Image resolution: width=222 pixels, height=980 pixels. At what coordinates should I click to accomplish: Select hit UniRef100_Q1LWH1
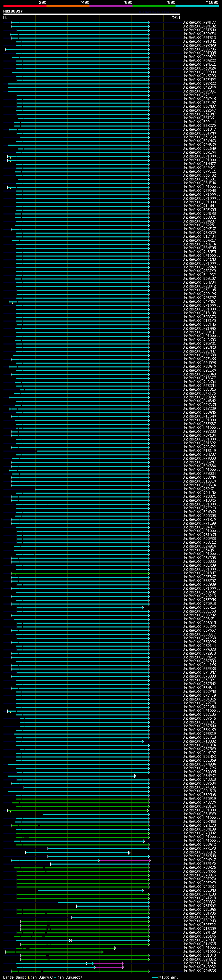pyautogui.click(x=199, y=206)
